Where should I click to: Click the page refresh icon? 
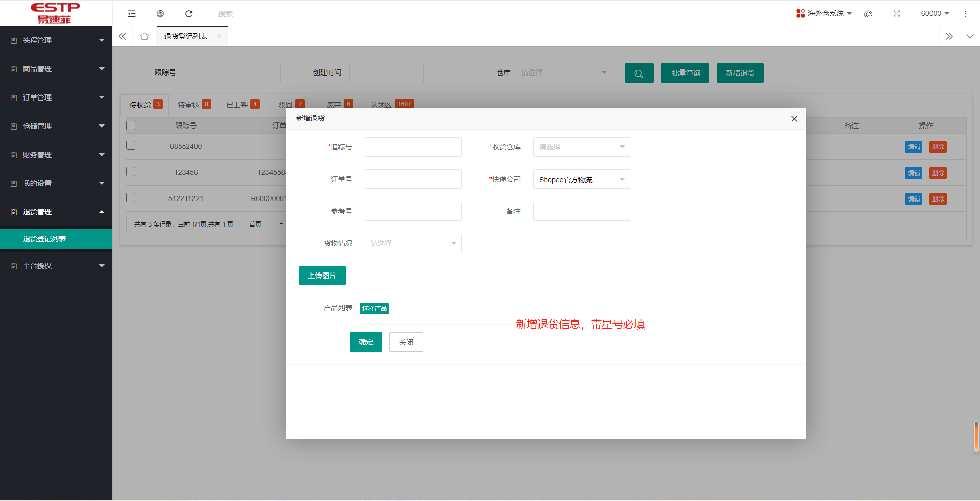189,14
